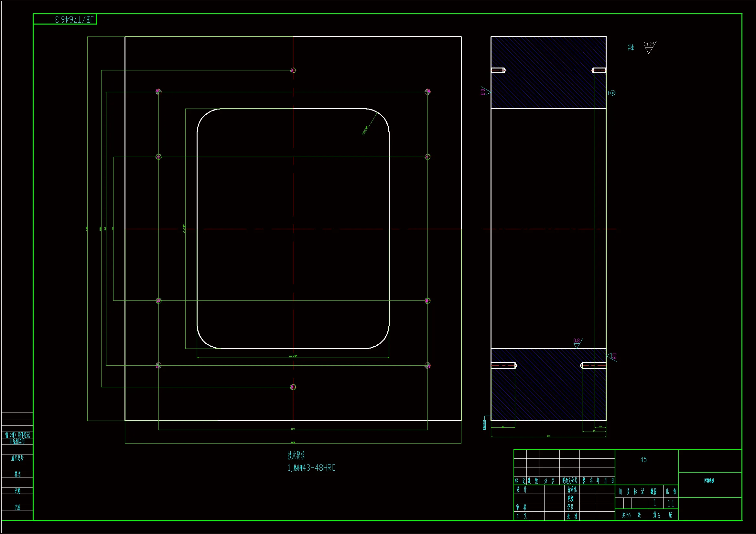Click the bottom center hole marker
Image resolution: width=756 pixels, height=534 pixels.
pos(293,387)
